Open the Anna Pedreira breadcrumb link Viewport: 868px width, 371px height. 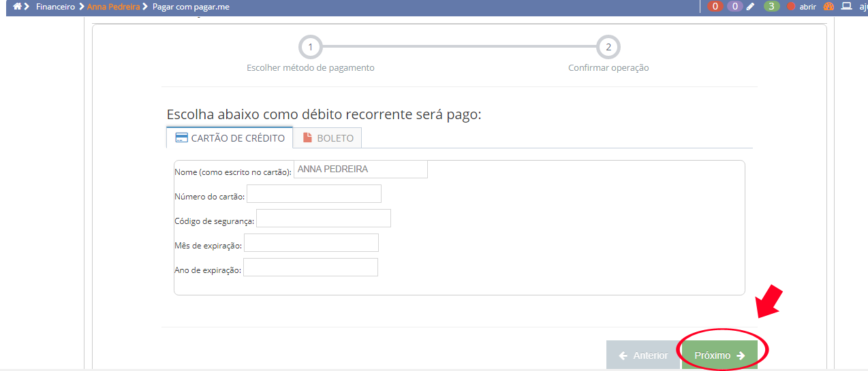tap(113, 6)
